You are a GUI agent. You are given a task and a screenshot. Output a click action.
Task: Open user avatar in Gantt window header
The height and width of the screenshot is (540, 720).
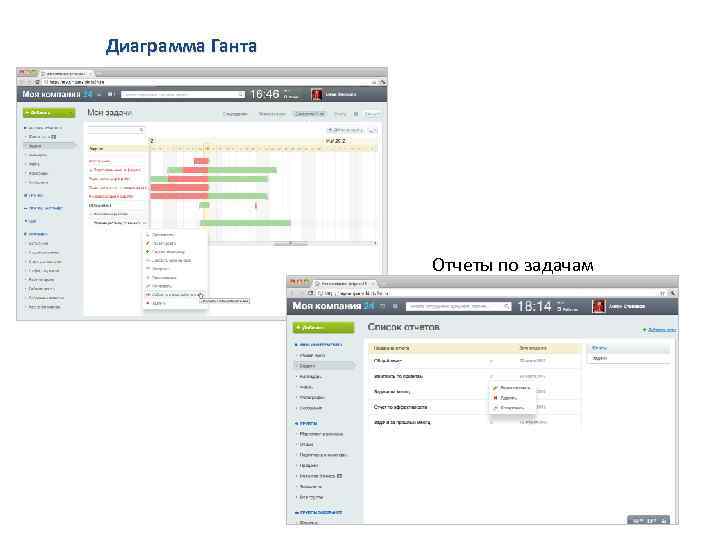tap(316, 94)
